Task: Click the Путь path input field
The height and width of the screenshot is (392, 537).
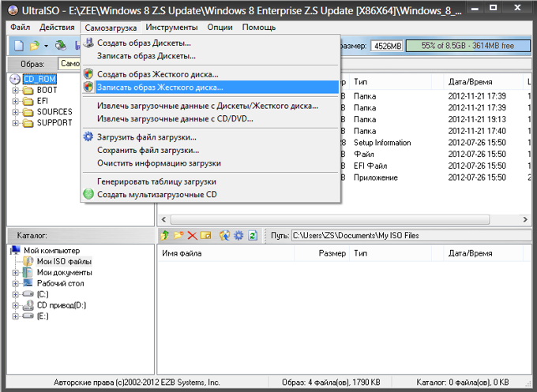Action: [411, 235]
